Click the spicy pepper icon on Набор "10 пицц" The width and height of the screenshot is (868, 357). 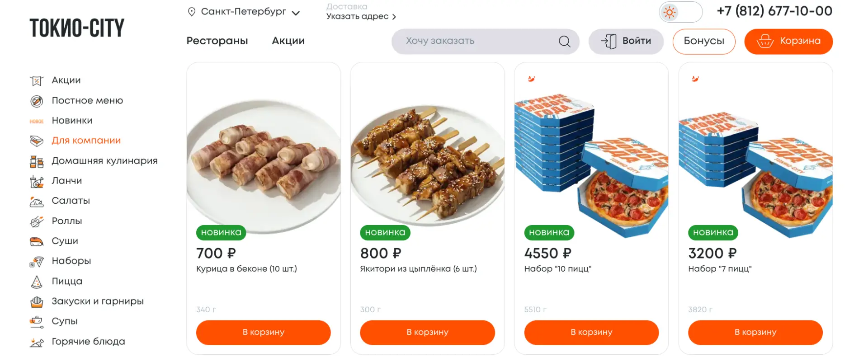[x=532, y=79]
